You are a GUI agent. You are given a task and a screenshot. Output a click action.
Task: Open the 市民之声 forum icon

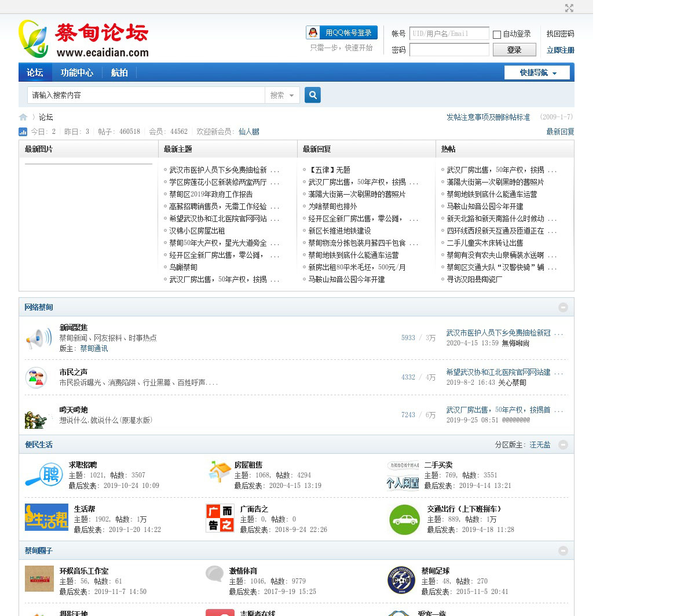tap(36, 378)
